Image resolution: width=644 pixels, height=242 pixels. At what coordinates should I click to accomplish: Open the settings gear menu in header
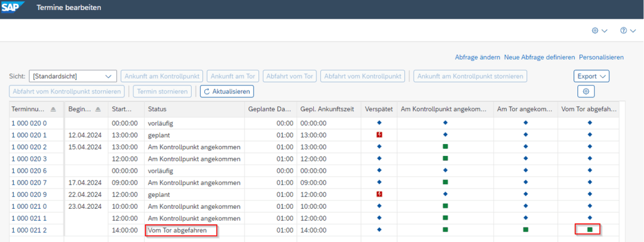point(599,31)
